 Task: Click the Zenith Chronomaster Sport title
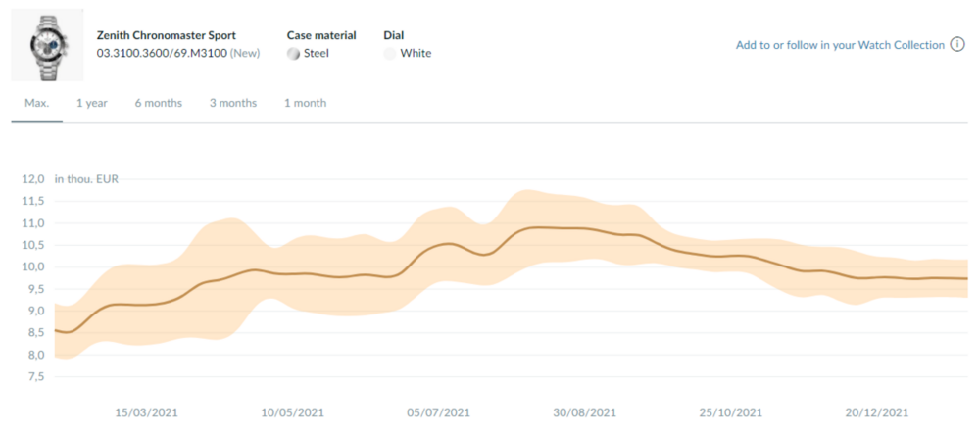click(x=167, y=35)
